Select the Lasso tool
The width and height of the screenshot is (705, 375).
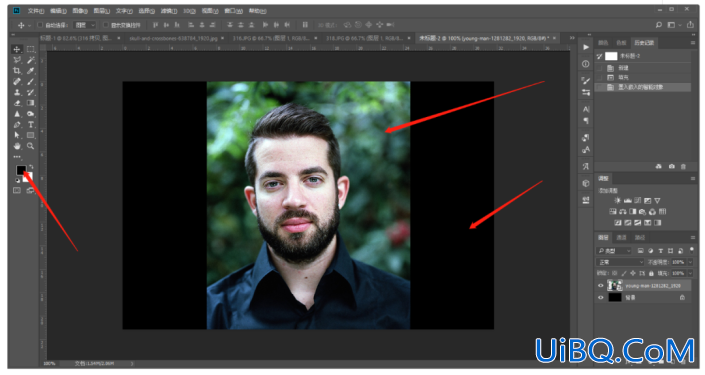[17, 60]
